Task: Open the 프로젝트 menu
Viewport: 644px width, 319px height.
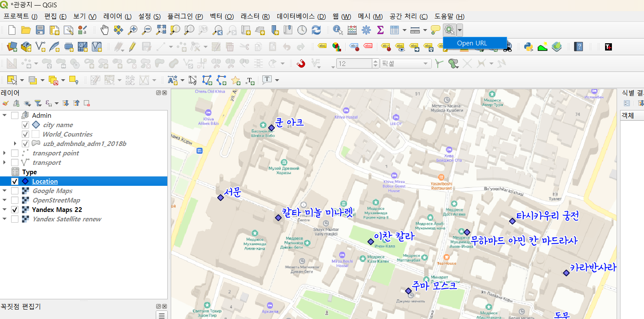Action: tap(21, 16)
